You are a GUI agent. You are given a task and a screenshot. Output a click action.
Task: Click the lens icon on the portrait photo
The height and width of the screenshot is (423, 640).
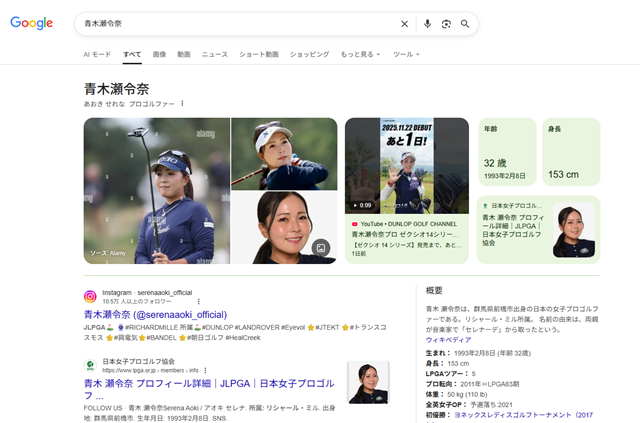tap(320, 248)
